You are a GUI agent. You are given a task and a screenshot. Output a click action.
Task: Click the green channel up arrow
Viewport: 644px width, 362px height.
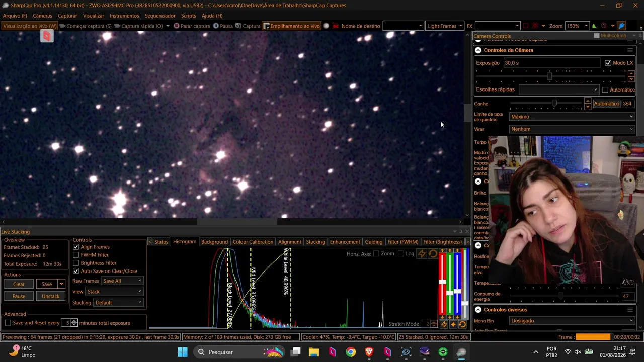pos(450,250)
